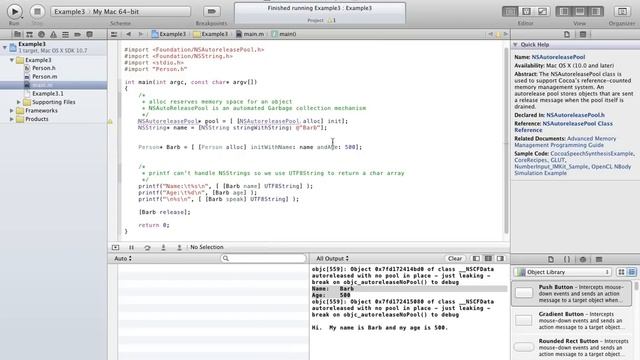Open the Organizer window
Viewport: 640px width, 360px height.
pos(622,11)
